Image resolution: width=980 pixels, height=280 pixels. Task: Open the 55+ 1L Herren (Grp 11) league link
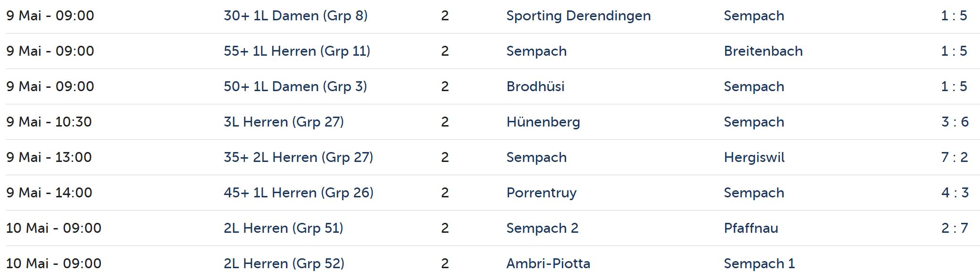(297, 51)
